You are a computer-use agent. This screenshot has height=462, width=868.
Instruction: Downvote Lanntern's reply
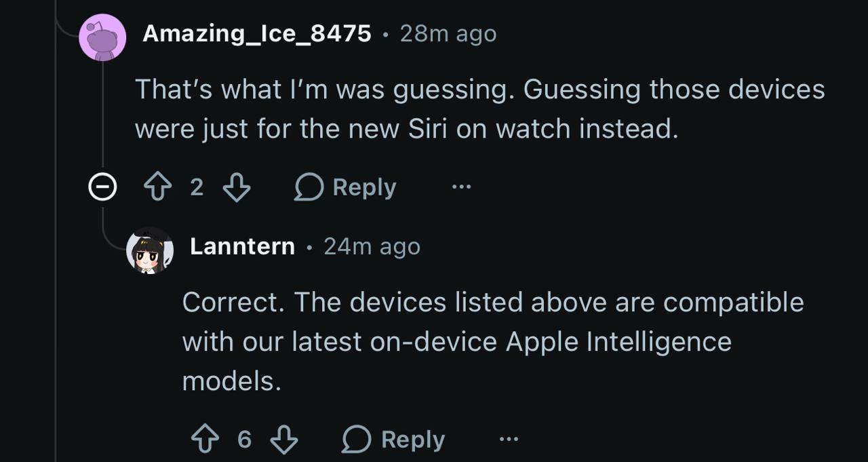point(284,440)
